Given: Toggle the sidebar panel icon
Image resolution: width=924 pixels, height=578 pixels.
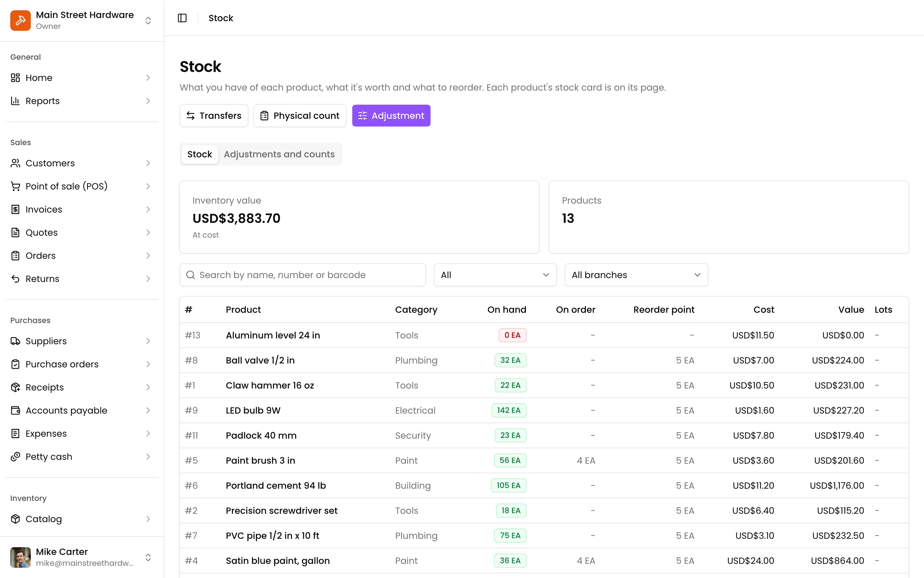Looking at the screenshot, I should point(182,18).
